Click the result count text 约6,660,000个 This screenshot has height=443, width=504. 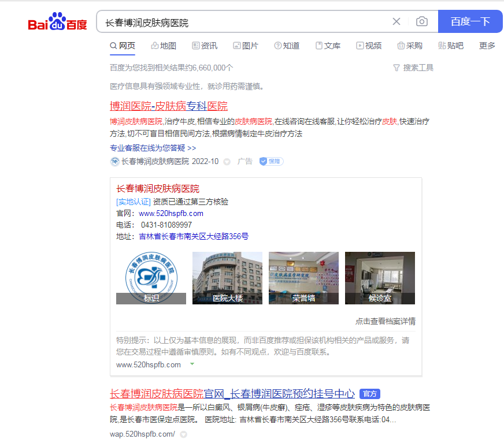pyautogui.click(x=209, y=68)
